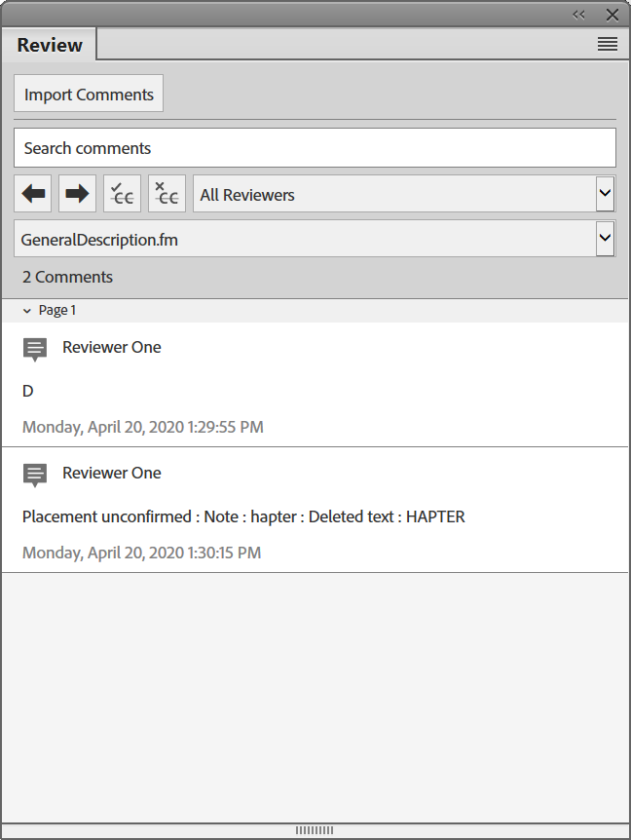Close the Review panel

click(612, 15)
